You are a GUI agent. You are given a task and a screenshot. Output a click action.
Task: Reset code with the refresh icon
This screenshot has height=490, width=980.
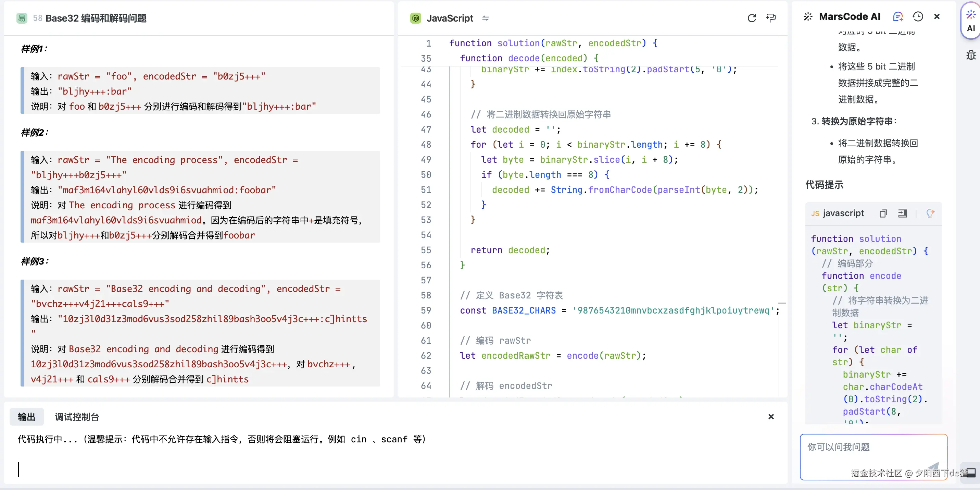[752, 18]
